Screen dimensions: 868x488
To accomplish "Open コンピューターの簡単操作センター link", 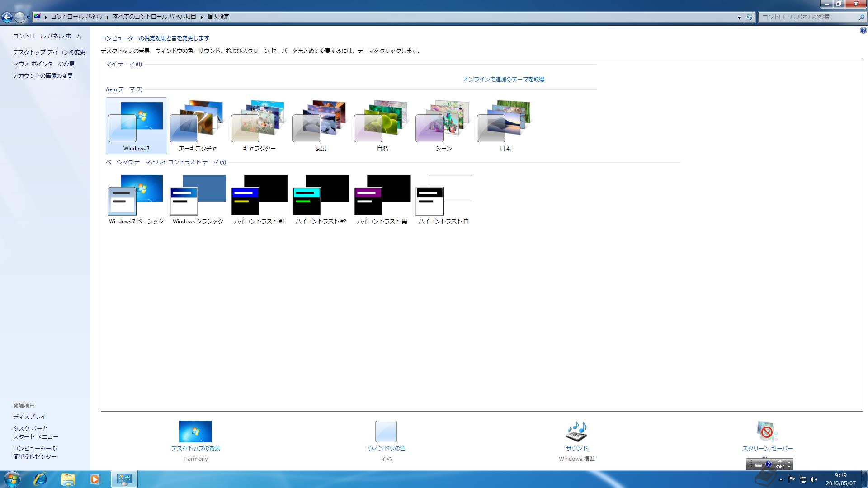I will pyautogui.click(x=35, y=453).
